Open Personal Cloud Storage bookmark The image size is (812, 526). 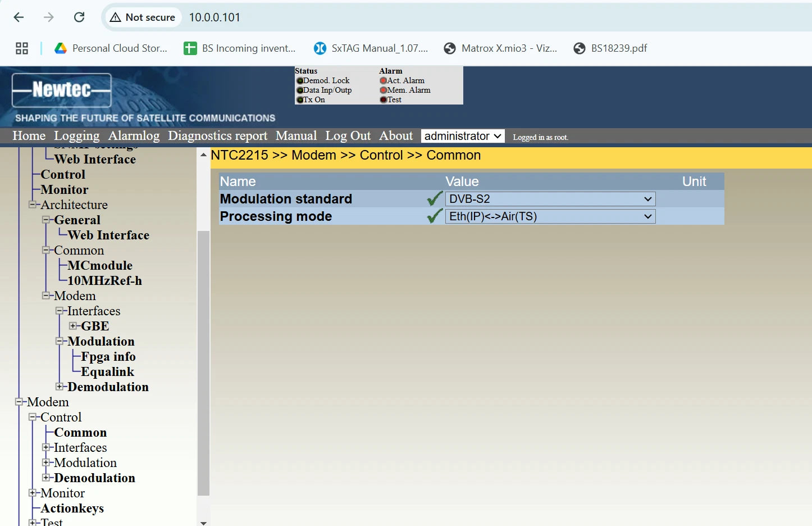(111, 48)
